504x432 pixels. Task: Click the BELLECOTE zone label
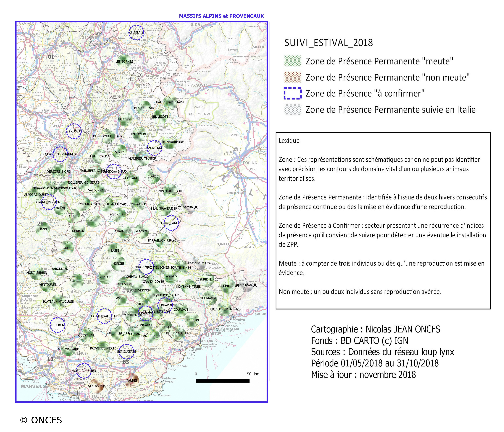coord(160,117)
